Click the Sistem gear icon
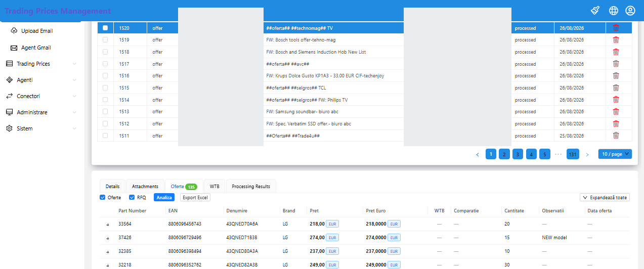 (9, 128)
